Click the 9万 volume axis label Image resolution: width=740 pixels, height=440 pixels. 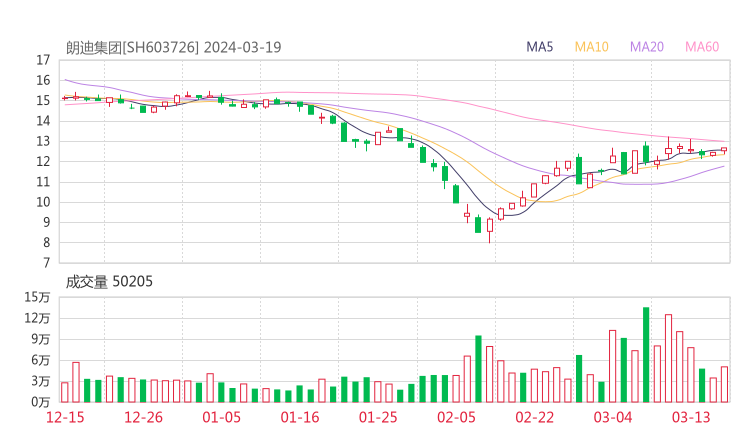point(41,339)
